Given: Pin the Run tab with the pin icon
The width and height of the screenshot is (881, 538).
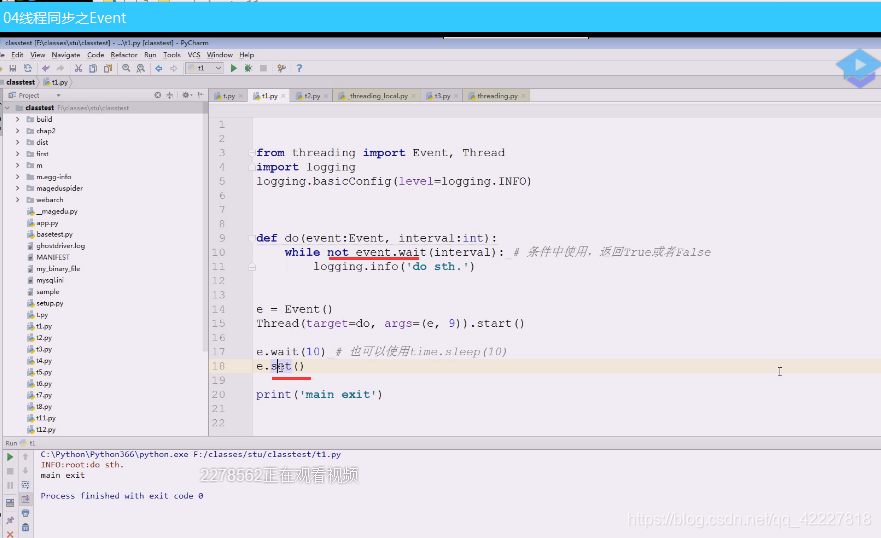Looking at the screenshot, I should point(10,521).
